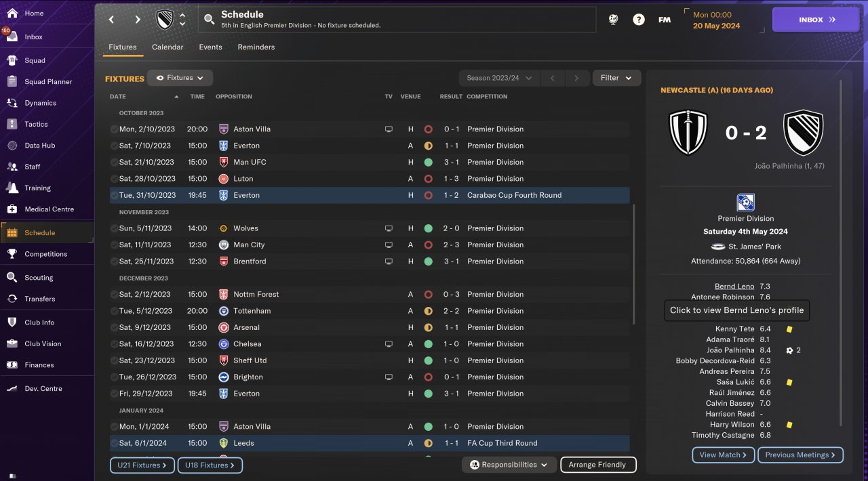Viewport: 868px width, 481px height.
Task: Click the match panel scrollbar
Action: [x=841, y=254]
